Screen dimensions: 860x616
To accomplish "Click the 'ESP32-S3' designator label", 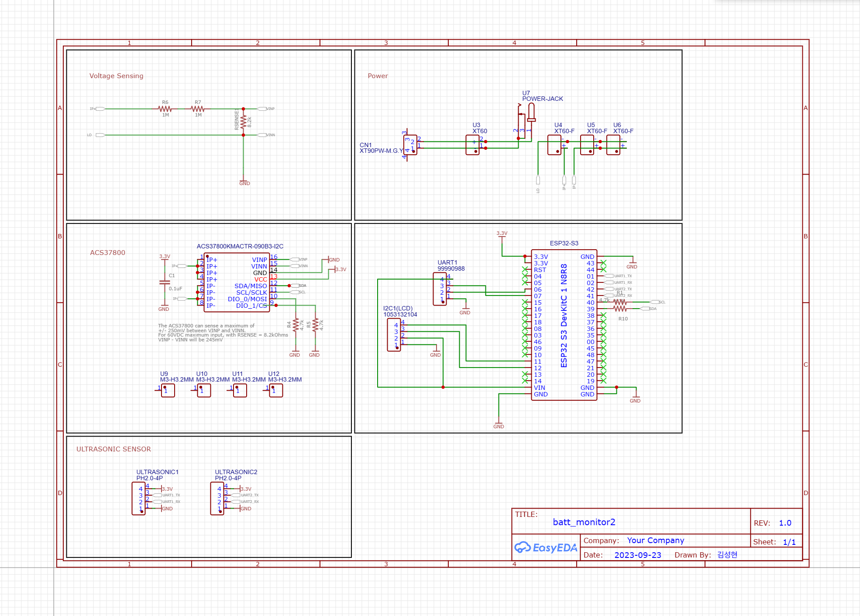I will click(564, 243).
